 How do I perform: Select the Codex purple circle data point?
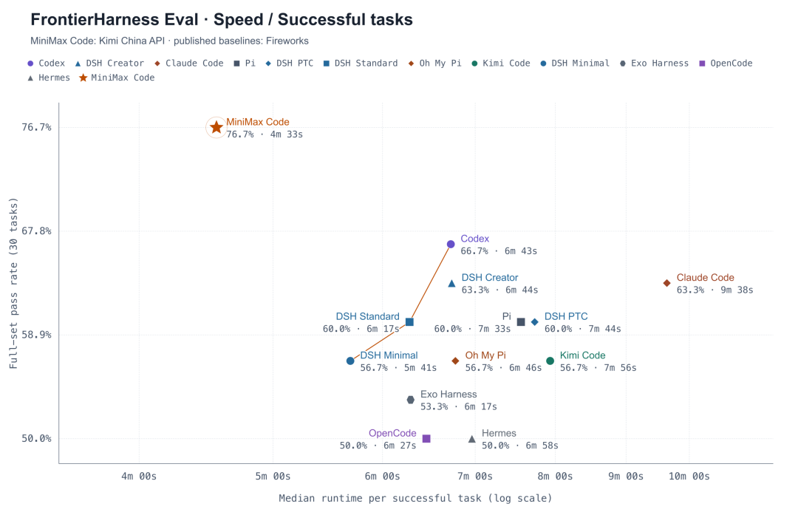[451, 245]
